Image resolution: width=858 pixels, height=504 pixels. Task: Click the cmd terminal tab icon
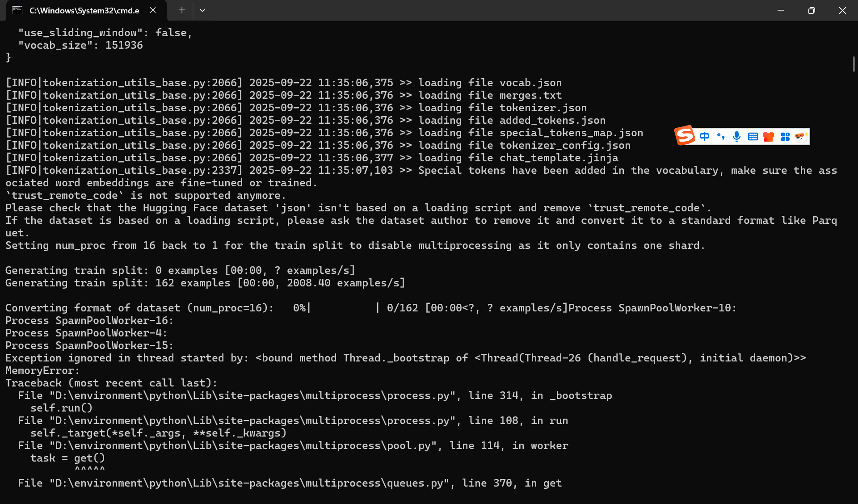[x=17, y=10]
